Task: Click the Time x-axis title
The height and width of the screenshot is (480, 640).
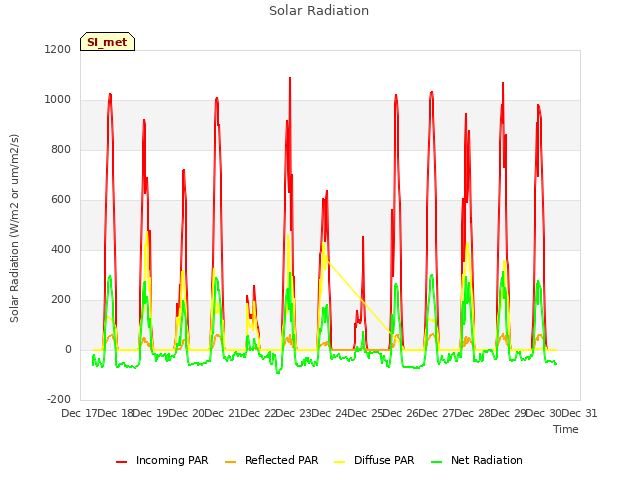Action: tap(566, 429)
